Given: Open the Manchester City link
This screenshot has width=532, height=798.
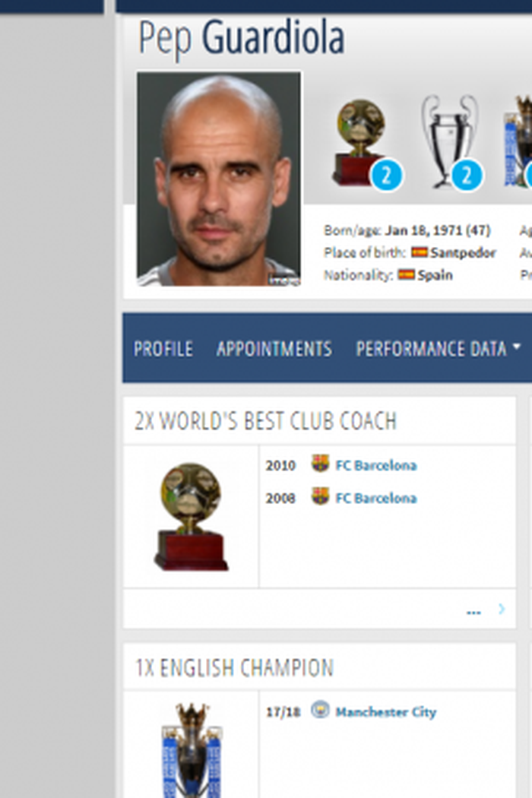Looking at the screenshot, I should [386, 711].
